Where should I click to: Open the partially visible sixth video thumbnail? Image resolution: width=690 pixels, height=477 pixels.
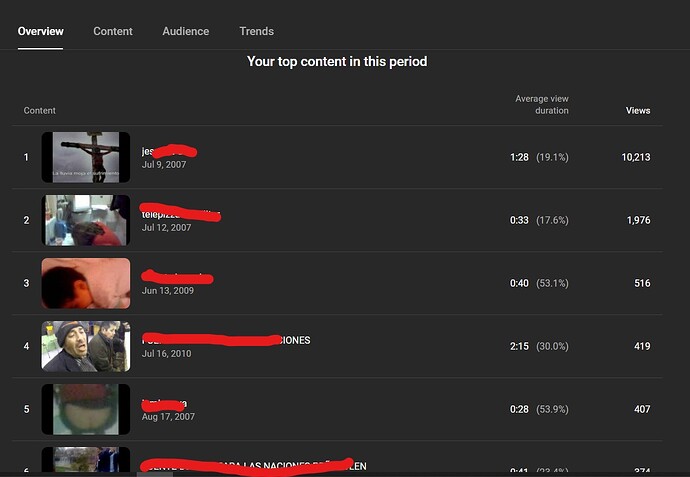[x=86, y=460]
